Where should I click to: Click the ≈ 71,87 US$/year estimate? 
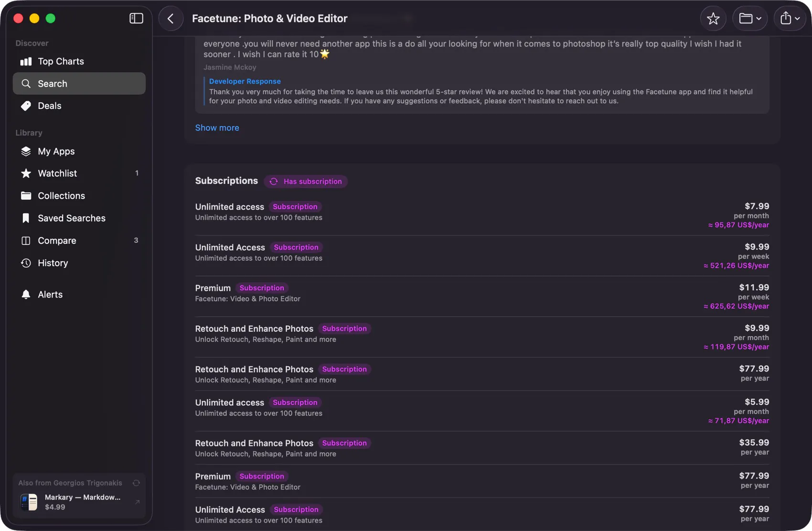coord(738,421)
